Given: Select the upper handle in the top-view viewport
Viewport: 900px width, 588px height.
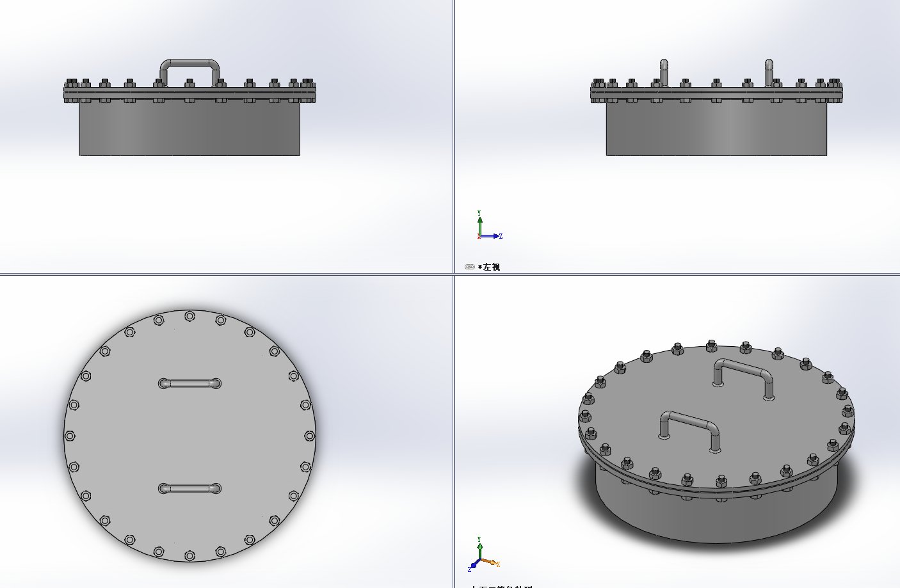Looking at the screenshot, I should [189, 383].
